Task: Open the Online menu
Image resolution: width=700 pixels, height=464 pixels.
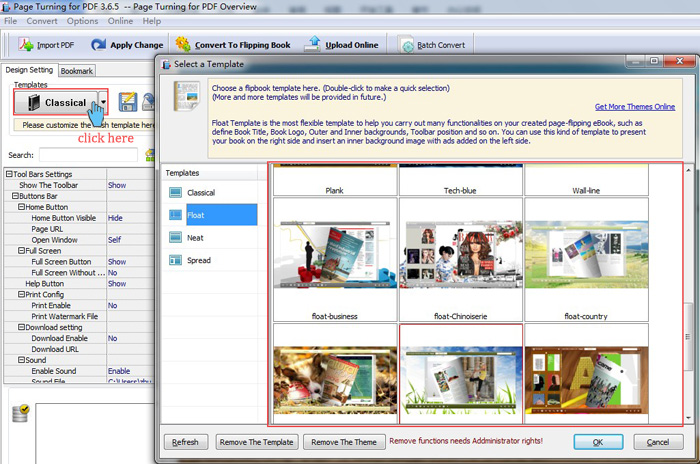Action: point(120,21)
